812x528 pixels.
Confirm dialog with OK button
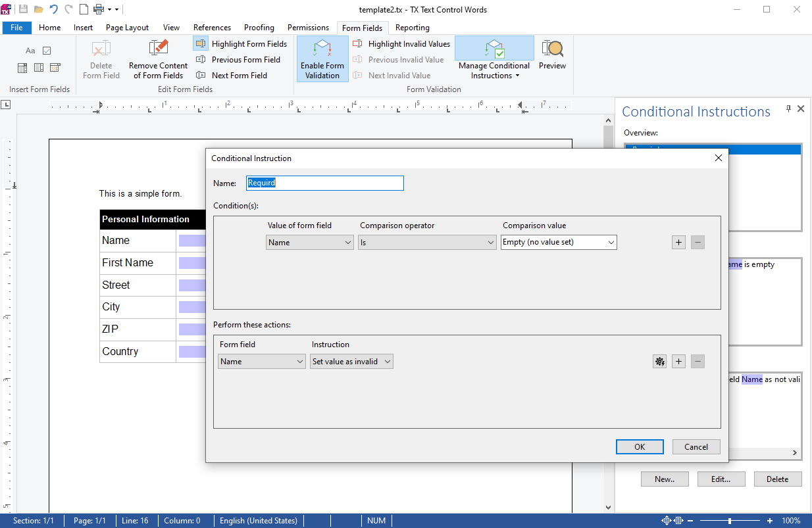click(640, 446)
